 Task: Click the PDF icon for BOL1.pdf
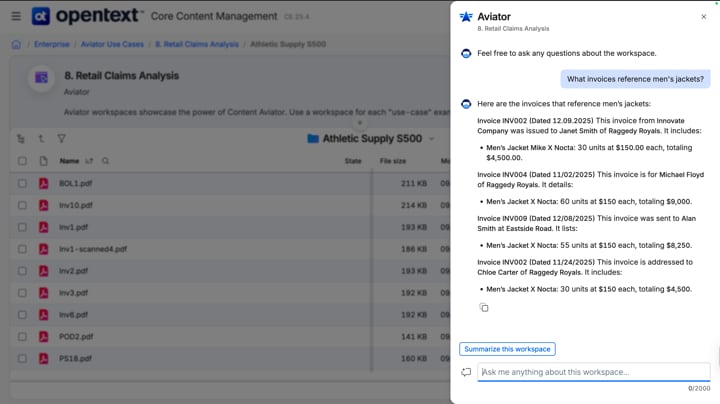pos(44,183)
